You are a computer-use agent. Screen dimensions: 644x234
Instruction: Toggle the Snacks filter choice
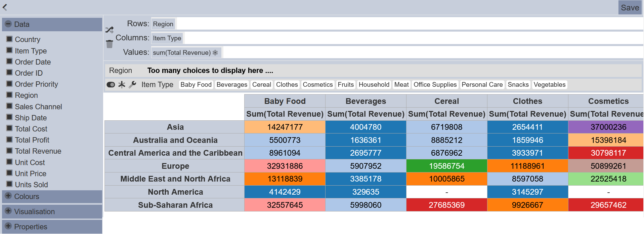(x=518, y=84)
